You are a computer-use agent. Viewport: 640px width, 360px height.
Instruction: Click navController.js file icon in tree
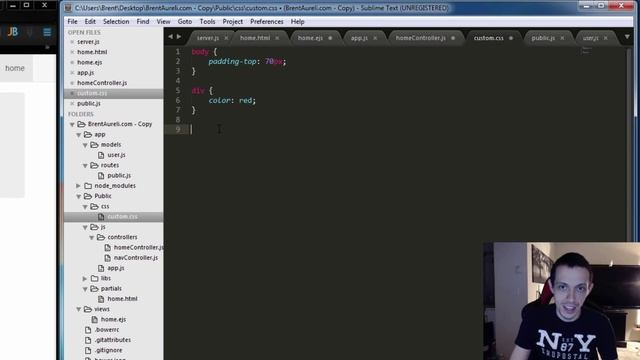107,258
